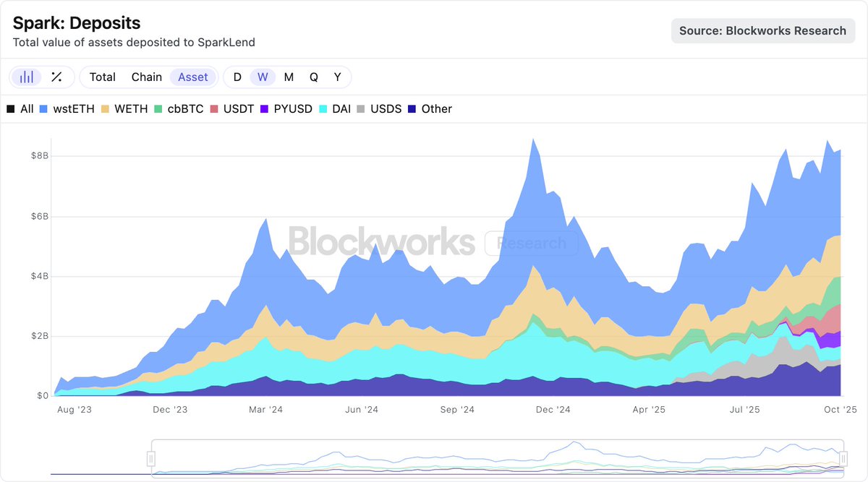Select the Total tab

pos(102,76)
